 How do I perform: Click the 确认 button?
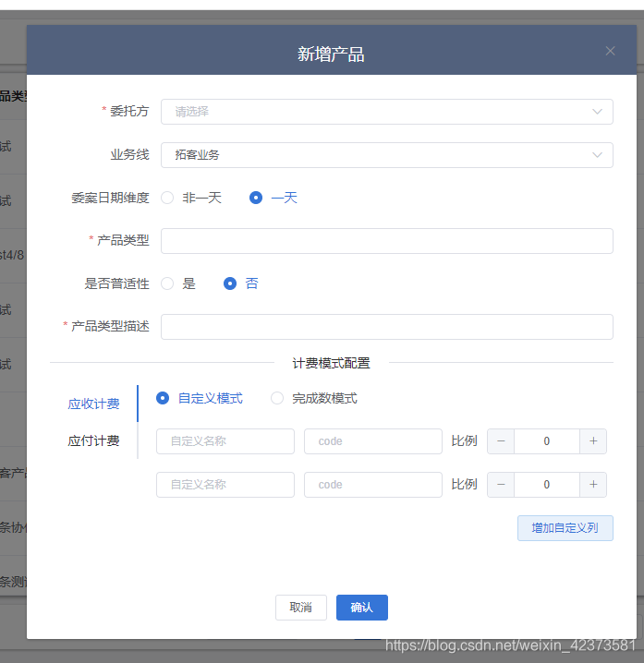pyautogui.click(x=362, y=608)
